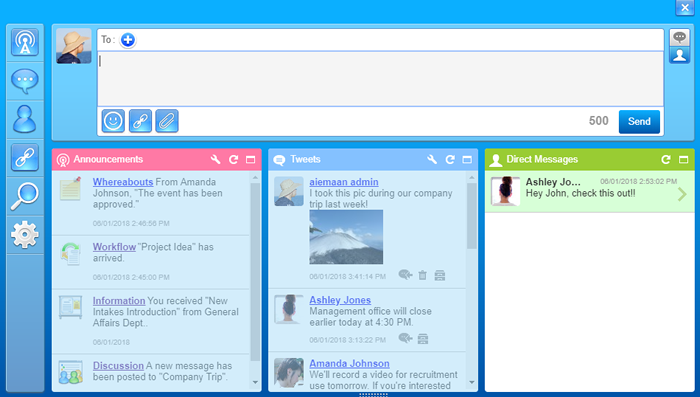Maximize the Direct Messages panel
The height and width of the screenshot is (397, 700).
[683, 159]
